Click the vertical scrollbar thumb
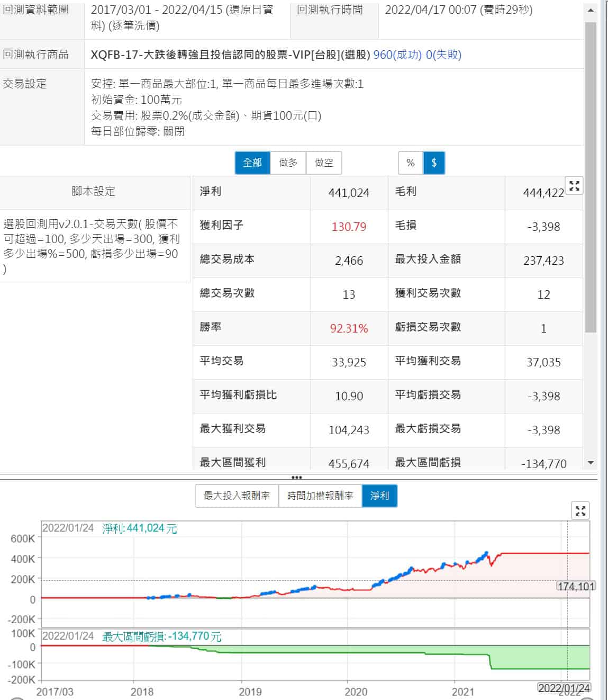The width and height of the screenshot is (608, 700). click(x=591, y=175)
